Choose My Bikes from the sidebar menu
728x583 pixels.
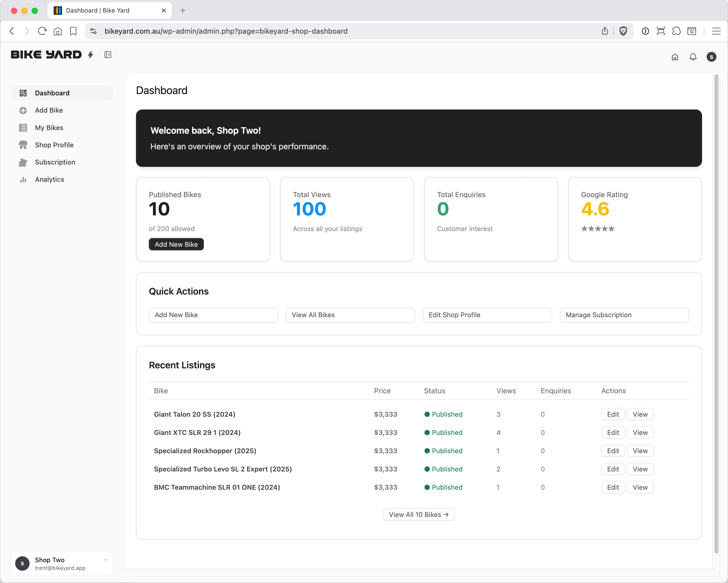click(49, 127)
